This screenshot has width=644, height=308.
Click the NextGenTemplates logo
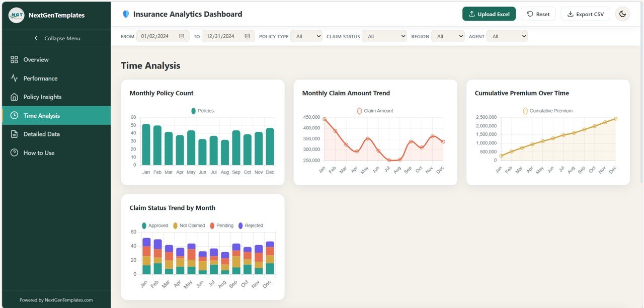pyautogui.click(x=17, y=15)
